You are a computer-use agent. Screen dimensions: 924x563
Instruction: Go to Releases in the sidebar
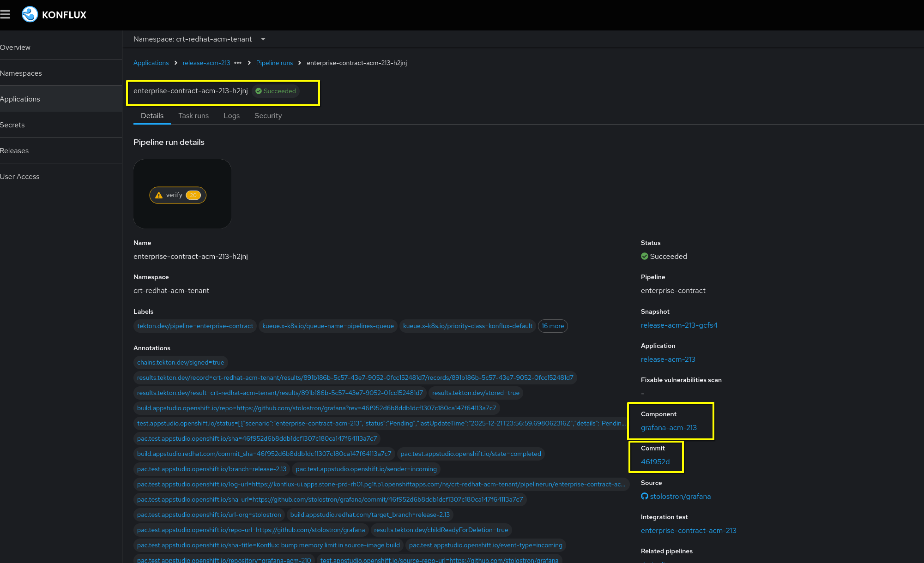point(14,150)
